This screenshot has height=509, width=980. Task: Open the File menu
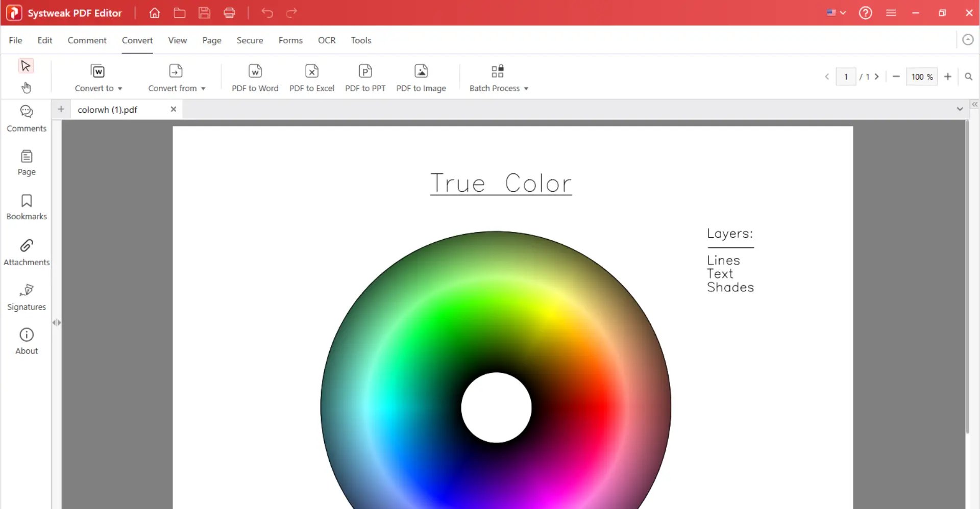pyautogui.click(x=15, y=40)
